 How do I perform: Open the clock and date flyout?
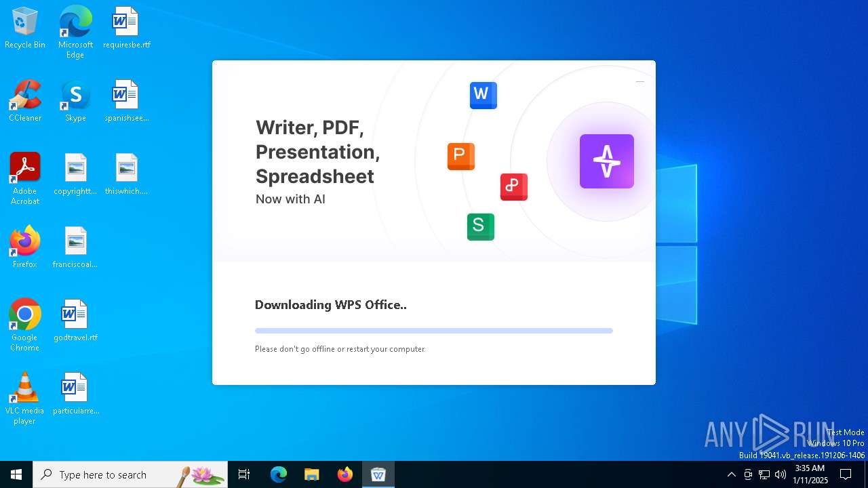(x=810, y=474)
